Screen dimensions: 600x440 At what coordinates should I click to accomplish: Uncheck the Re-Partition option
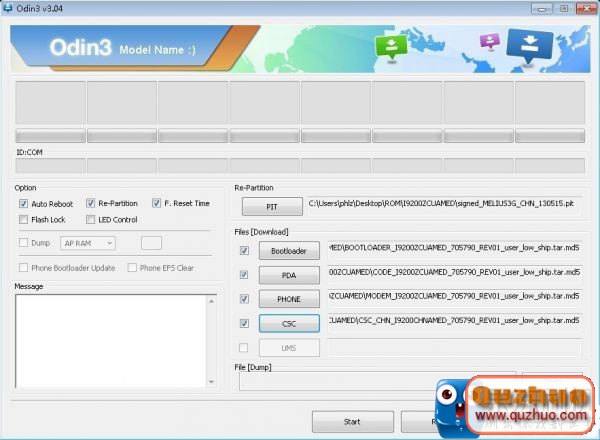click(90, 203)
